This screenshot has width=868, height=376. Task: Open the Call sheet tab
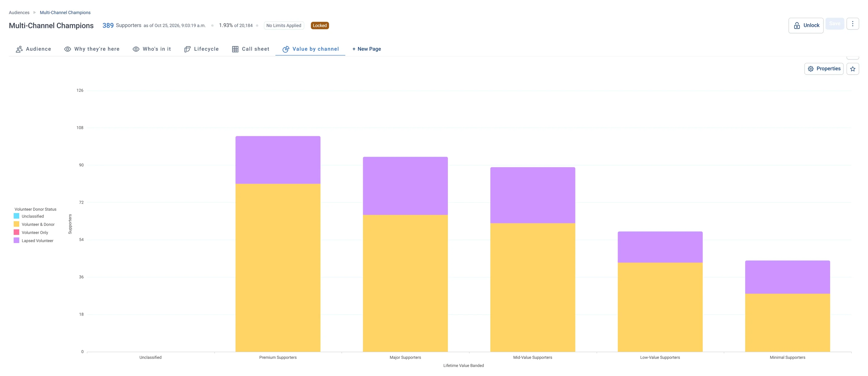click(x=251, y=49)
